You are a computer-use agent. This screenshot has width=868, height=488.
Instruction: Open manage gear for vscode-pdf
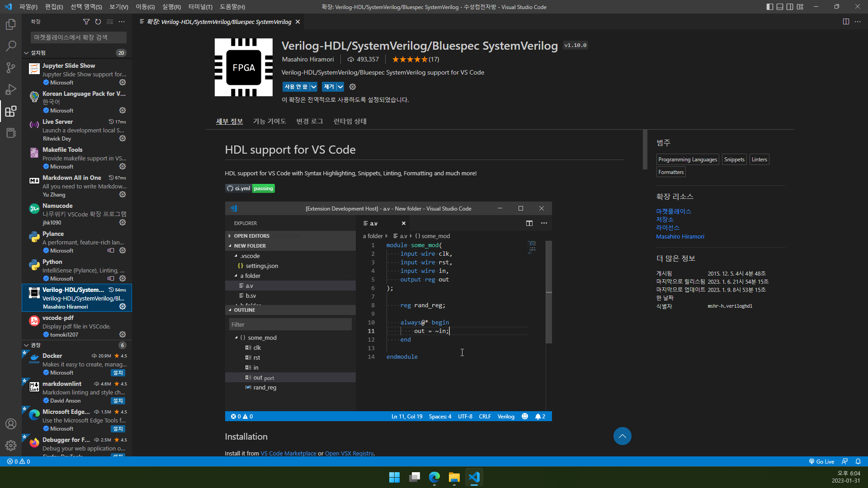tap(123, 335)
